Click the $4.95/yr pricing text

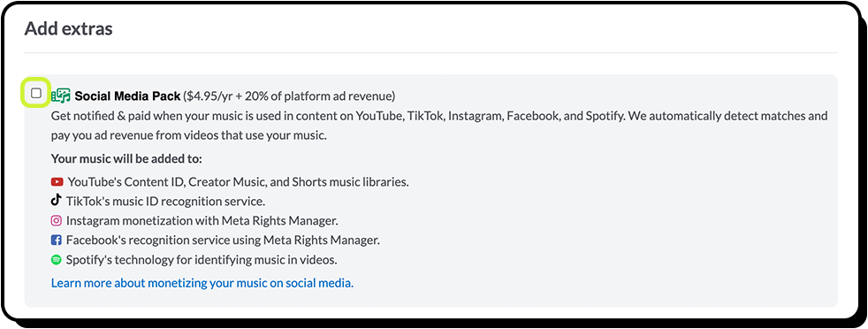click(290, 96)
